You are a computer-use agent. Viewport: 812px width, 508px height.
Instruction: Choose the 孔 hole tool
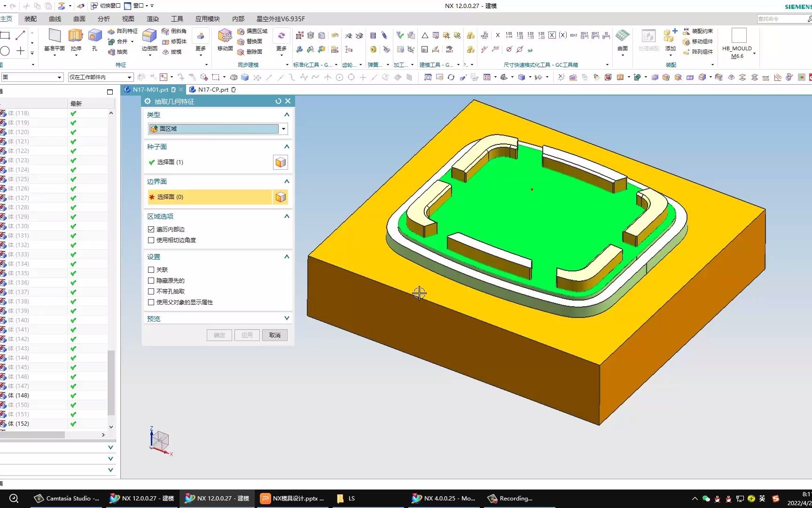coord(95,40)
